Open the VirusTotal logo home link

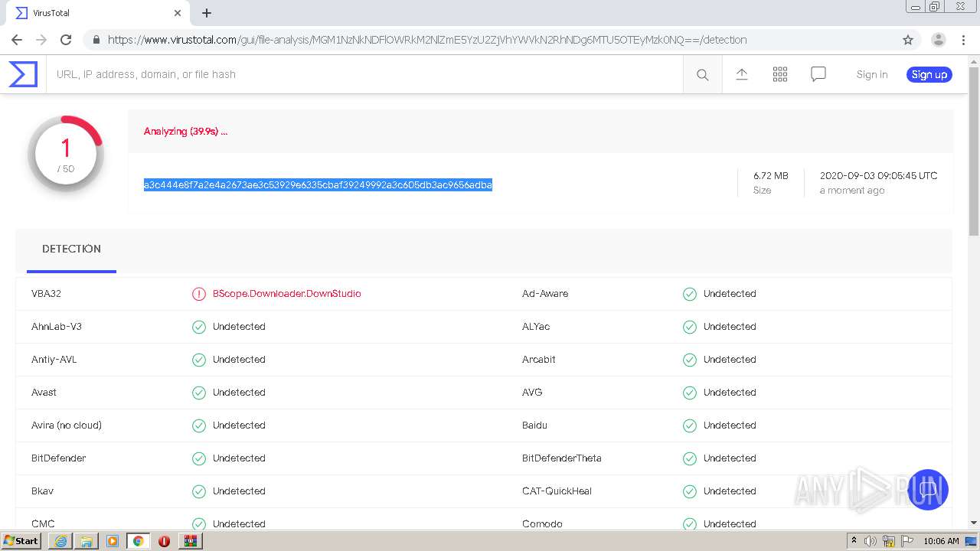(x=23, y=74)
